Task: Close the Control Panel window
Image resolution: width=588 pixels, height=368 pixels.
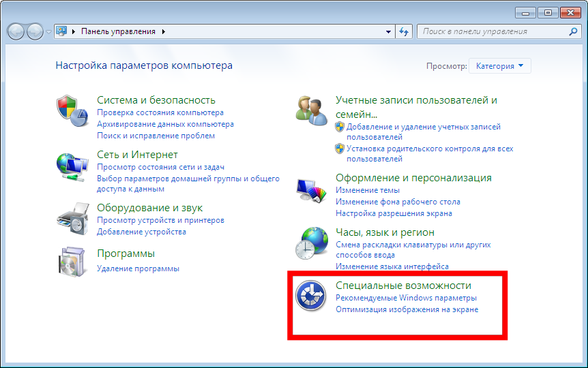Action: [570, 13]
